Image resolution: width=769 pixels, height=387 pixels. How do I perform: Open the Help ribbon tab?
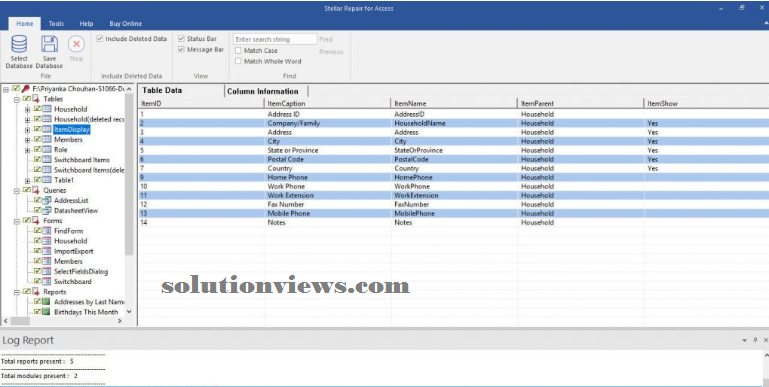(x=86, y=24)
